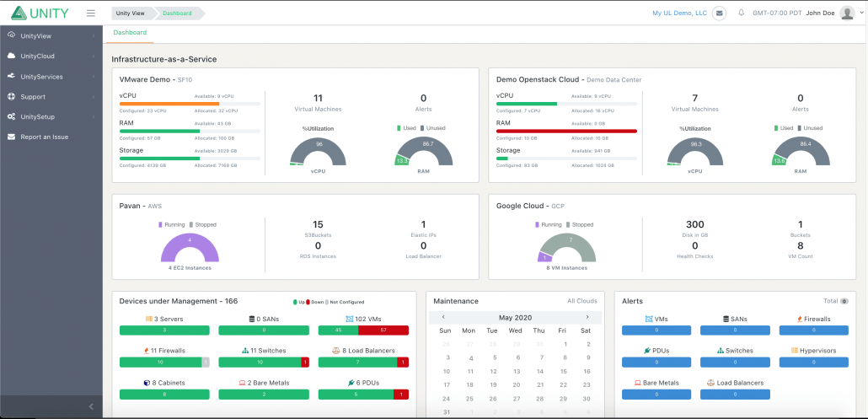Viewport: 868px width, 419px height.
Task: Toggle the Unused legend in Openstack Cloud
Action: 809,128
